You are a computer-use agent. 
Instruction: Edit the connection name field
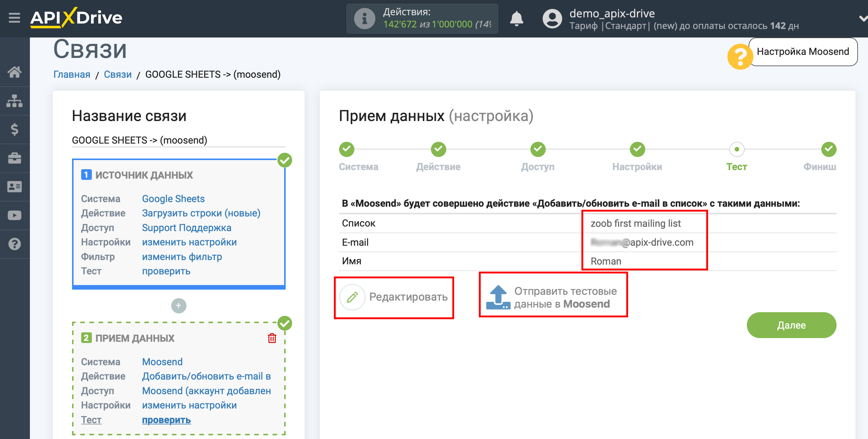(179, 140)
